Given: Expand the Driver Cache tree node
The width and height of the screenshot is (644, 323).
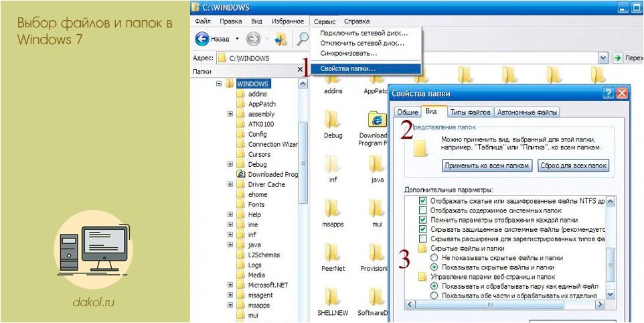Looking at the screenshot, I should (230, 184).
